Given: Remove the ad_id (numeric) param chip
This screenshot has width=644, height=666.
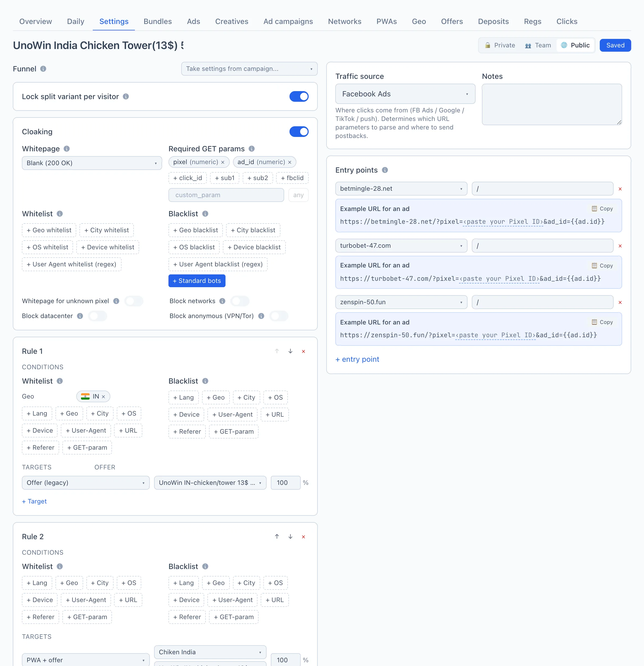Looking at the screenshot, I should coord(290,163).
